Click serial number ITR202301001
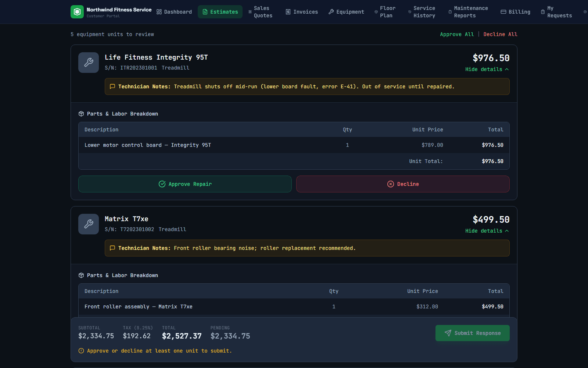The height and width of the screenshot is (368, 588). click(x=139, y=68)
